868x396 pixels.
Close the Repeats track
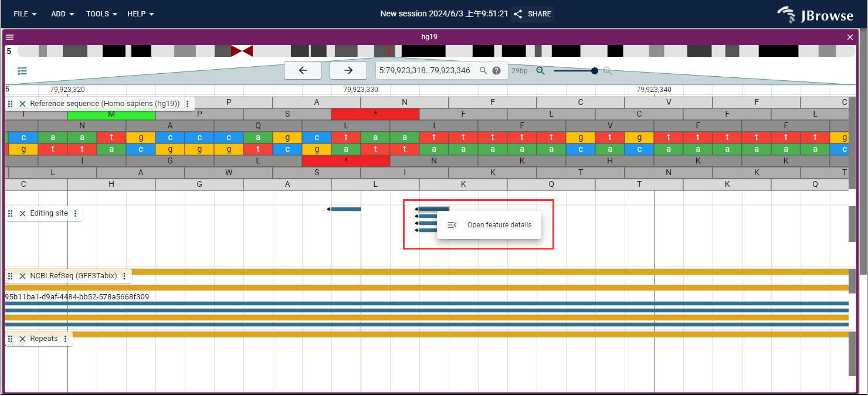tap(22, 339)
